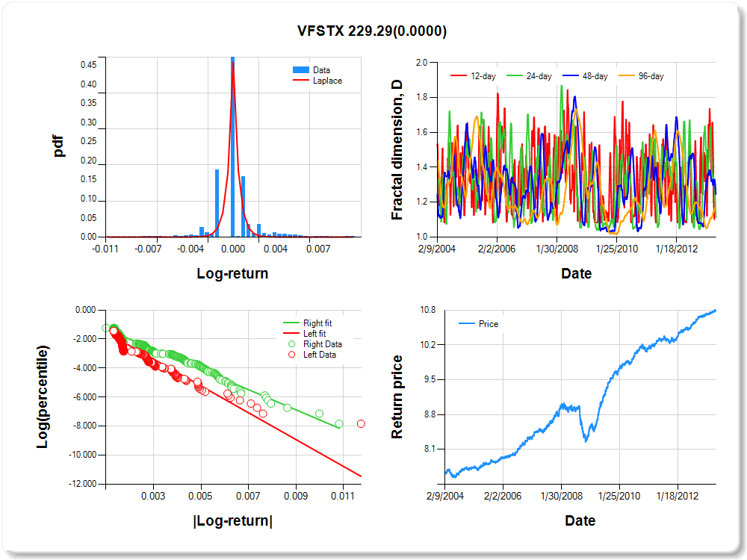The width and height of the screenshot is (747, 560).
Task: Click the 'Fractal dimension, D' axis title
Action: tap(397, 150)
